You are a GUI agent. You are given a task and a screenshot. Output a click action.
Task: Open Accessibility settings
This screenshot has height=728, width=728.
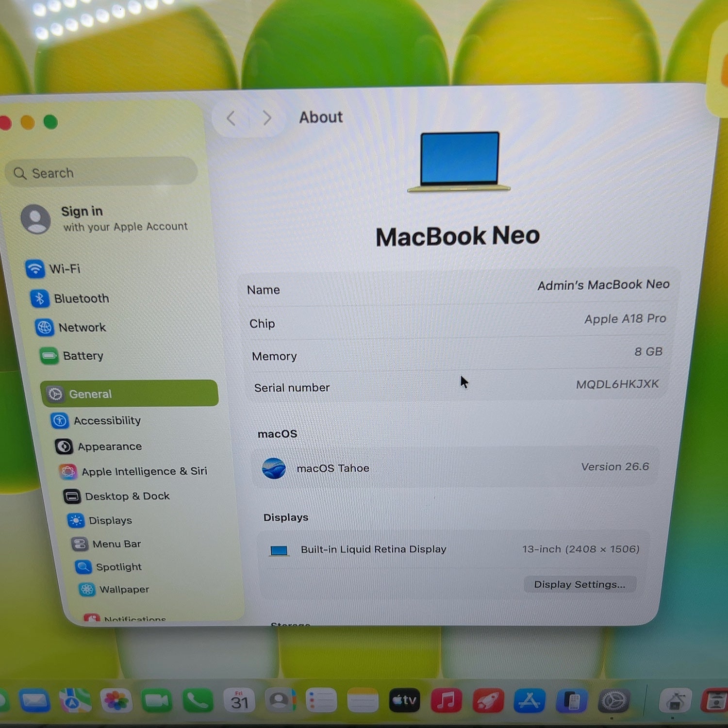96,420
